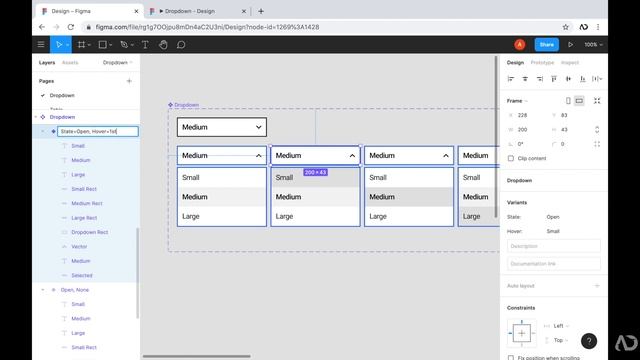Switch to the Design tab
640x360 pixels.
[x=515, y=62]
